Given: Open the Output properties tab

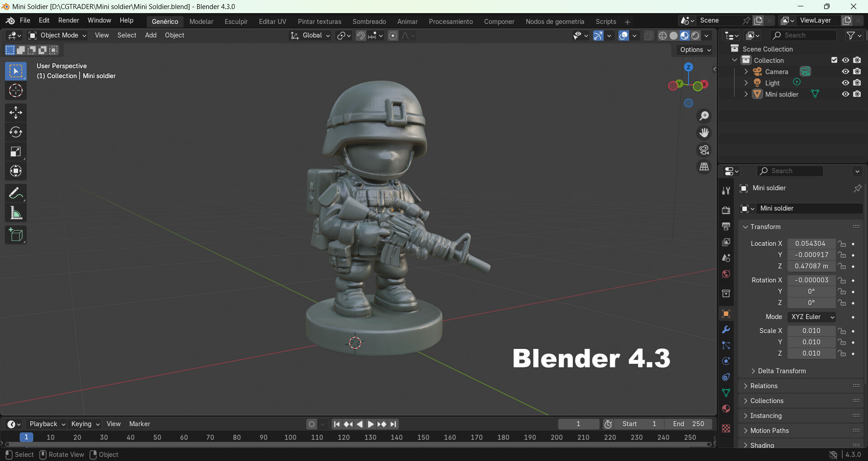Looking at the screenshot, I should 726,226.
